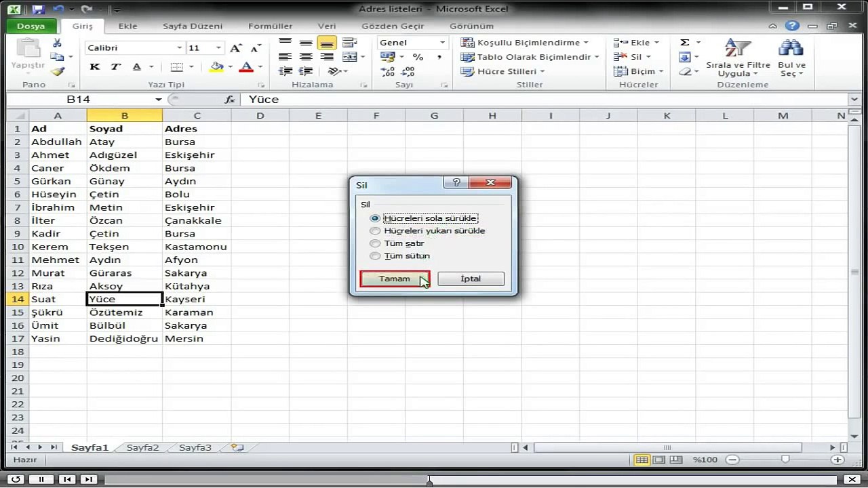This screenshot has width=868, height=488.
Task: Open the Biçim format dropdown
Action: pyautogui.click(x=638, y=71)
